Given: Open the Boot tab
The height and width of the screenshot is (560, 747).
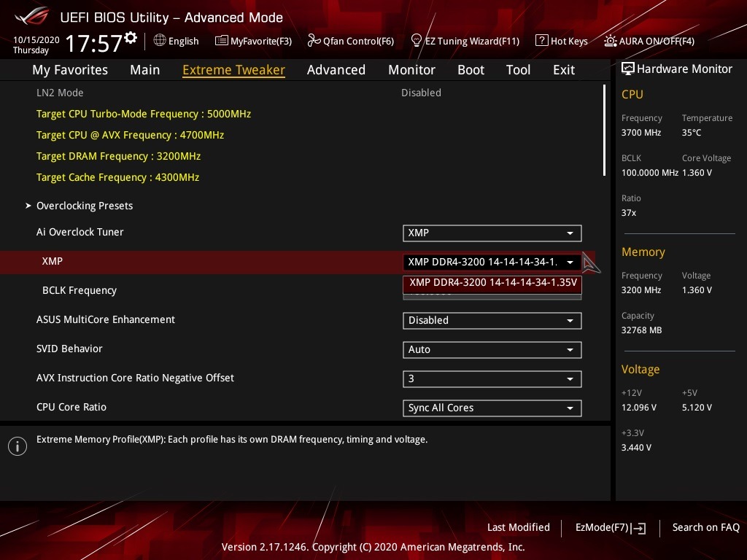Looking at the screenshot, I should tap(471, 70).
